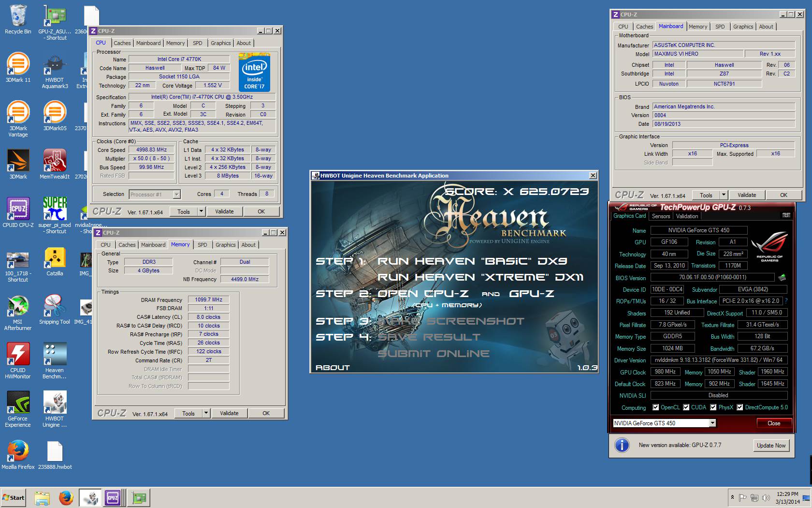Screen dimensions: 812x508
Task: Launch Catzilla desktop icon
Action: pyautogui.click(x=55, y=261)
